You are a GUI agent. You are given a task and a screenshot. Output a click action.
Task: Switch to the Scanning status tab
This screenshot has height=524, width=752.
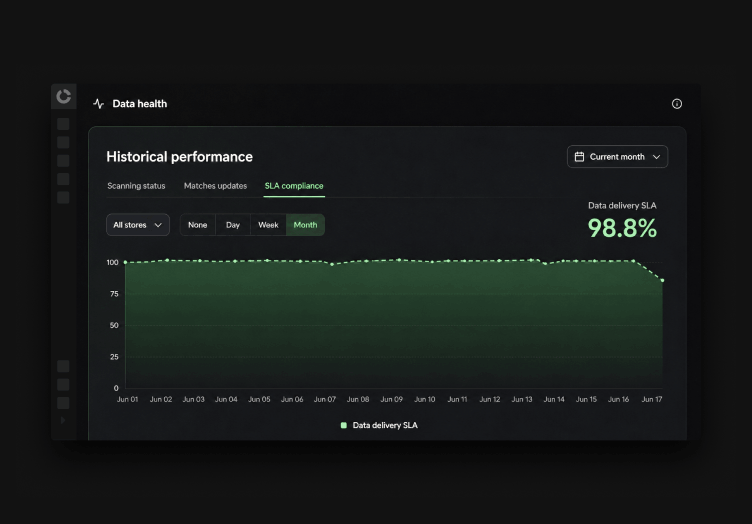136,186
